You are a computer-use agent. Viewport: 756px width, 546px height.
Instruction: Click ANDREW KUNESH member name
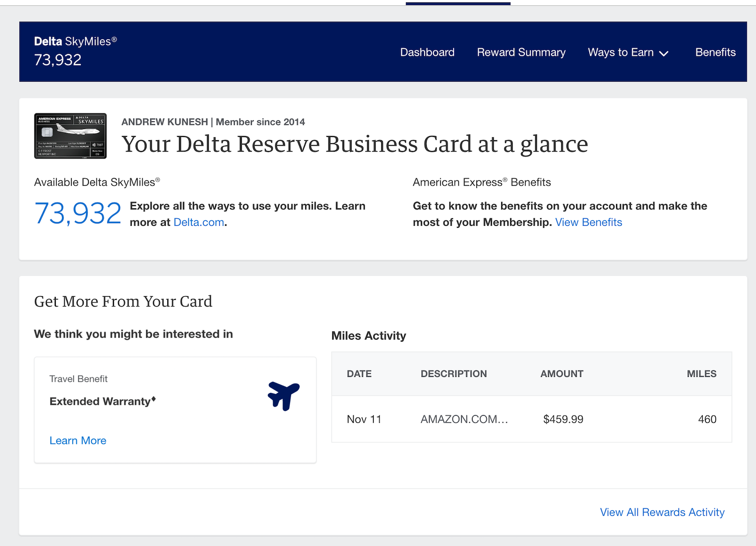[x=164, y=122]
